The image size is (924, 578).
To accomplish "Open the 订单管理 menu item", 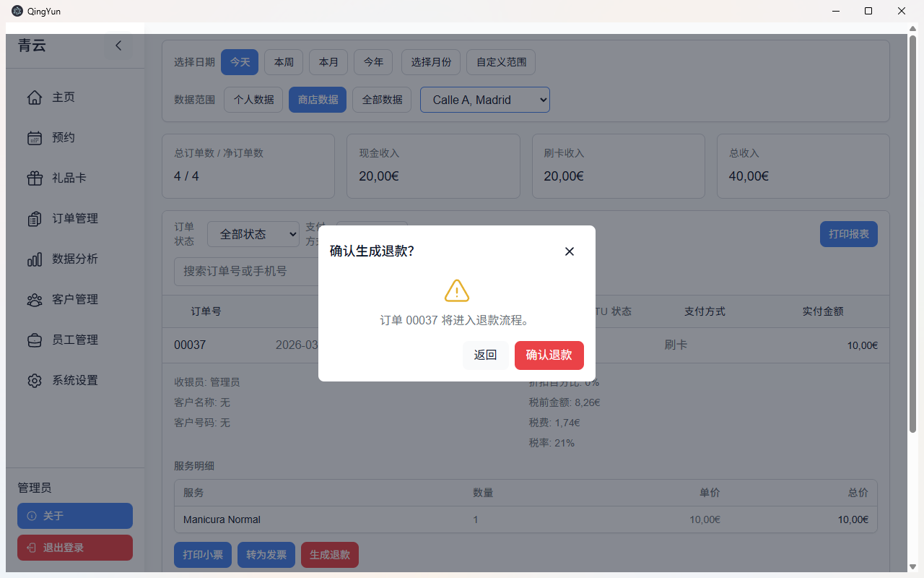I will (x=75, y=219).
